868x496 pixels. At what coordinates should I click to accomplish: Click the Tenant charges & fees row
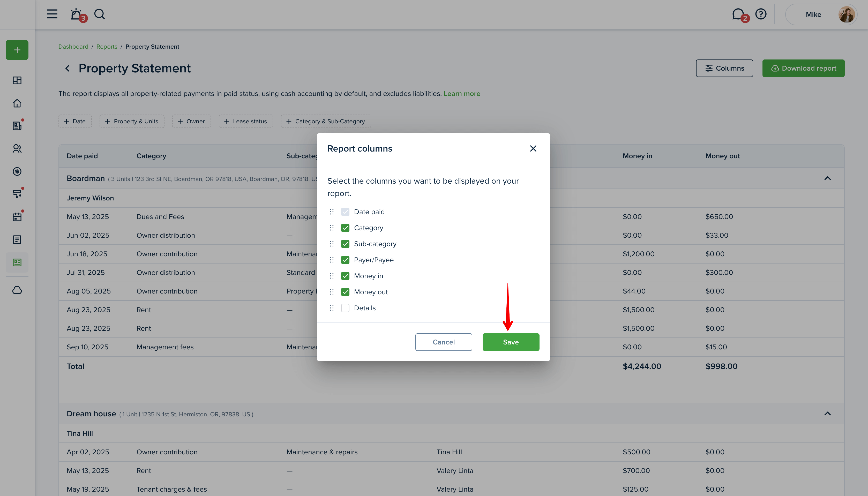pos(451,489)
